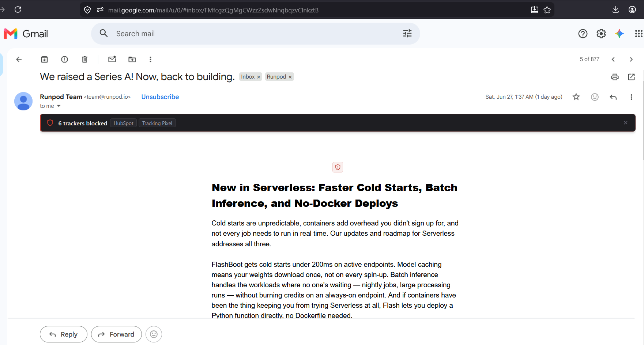
Task: Reload the page with the browser refresh icon
Action: coord(18,10)
